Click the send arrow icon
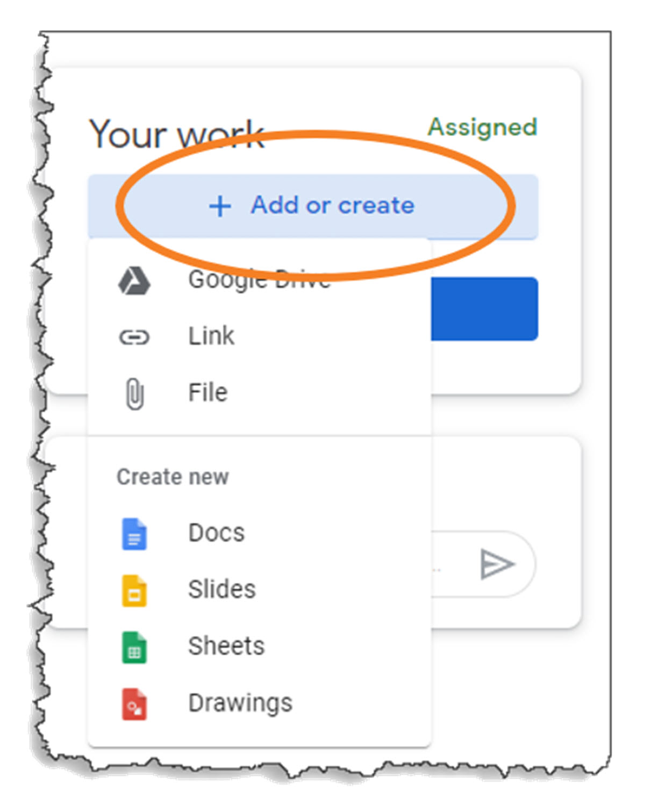 (497, 564)
